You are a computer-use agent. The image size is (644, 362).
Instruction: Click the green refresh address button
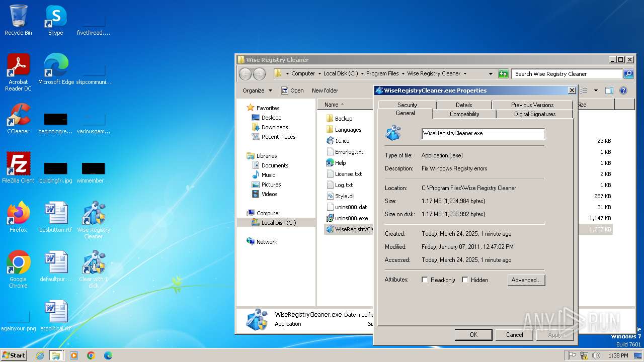[503, 74]
